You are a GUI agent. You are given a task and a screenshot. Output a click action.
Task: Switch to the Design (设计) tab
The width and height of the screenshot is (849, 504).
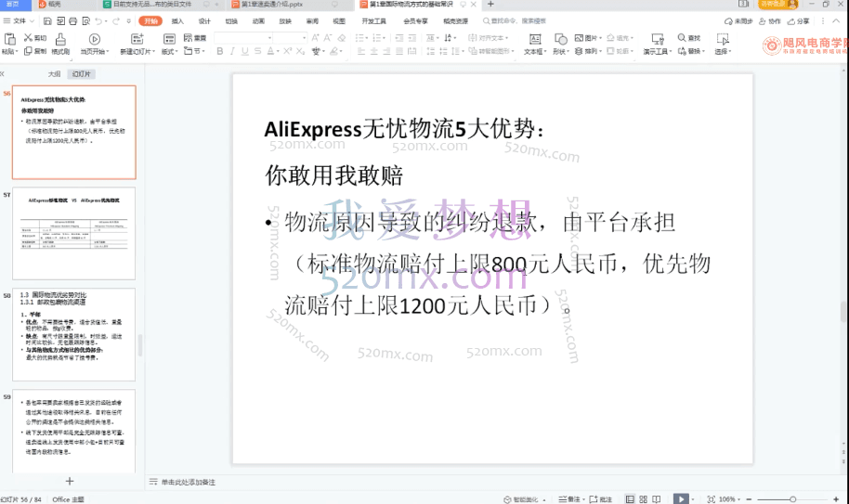(x=204, y=21)
